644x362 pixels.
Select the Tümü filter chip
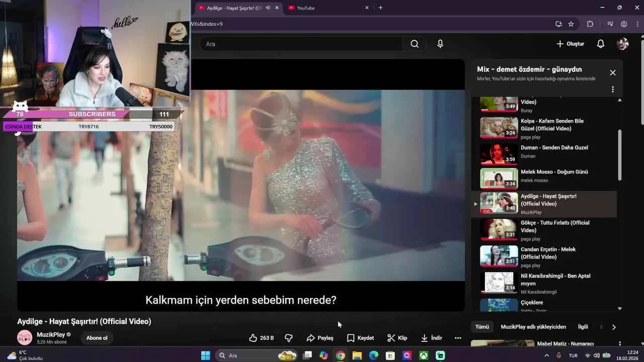[x=482, y=327]
